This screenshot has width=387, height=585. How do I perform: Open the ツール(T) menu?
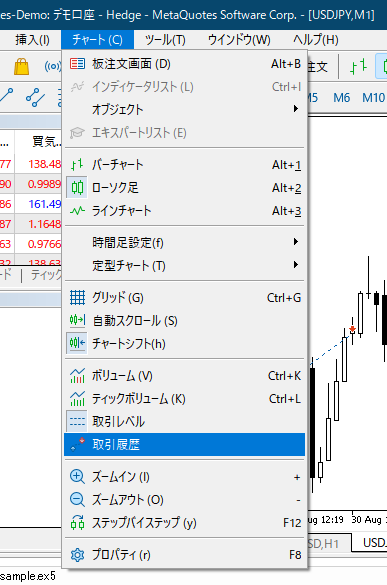pos(165,40)
